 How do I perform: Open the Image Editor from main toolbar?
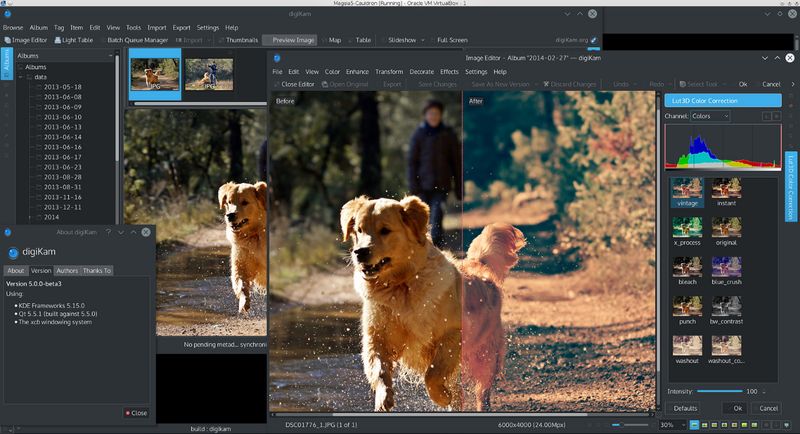[27, 40]
